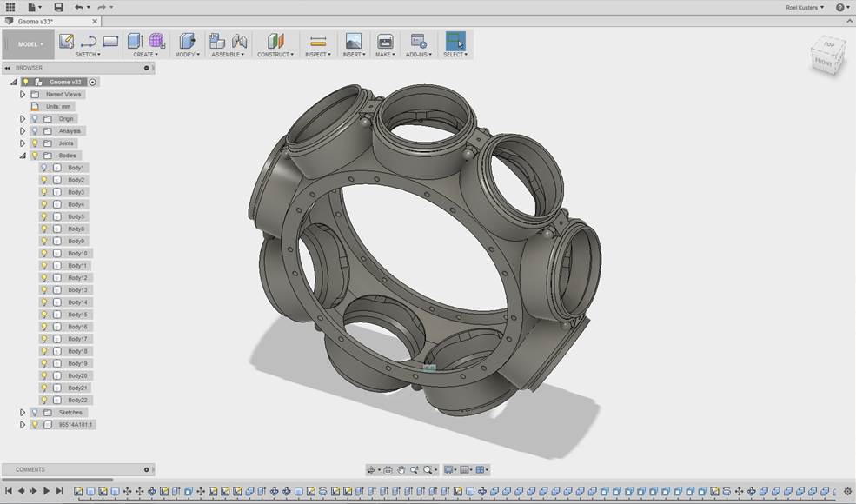Collapse the BROWSER panel arrows

tap(8, 68)
